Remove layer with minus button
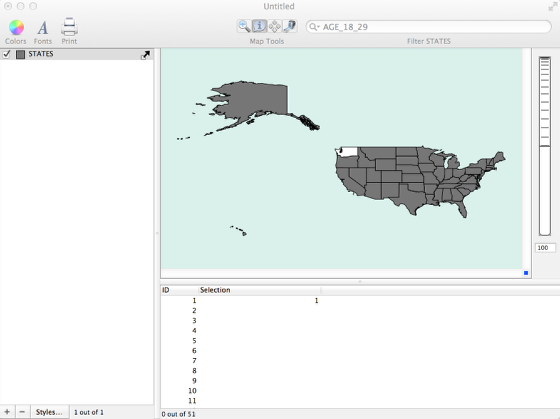Screen dimensions: 560x419 [22, 412]
